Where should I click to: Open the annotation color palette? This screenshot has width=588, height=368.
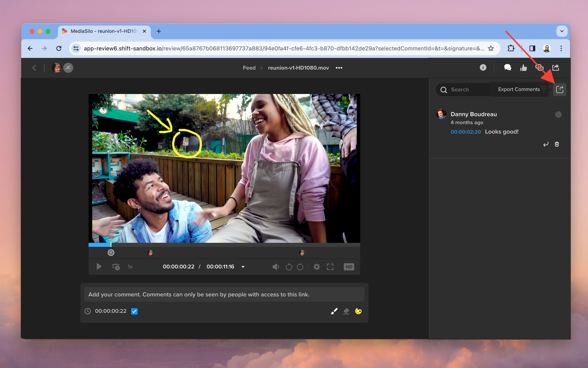(358, 311)
